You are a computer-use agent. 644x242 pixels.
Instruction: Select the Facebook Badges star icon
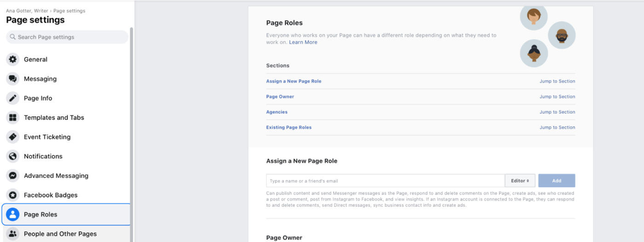point(13,195)
